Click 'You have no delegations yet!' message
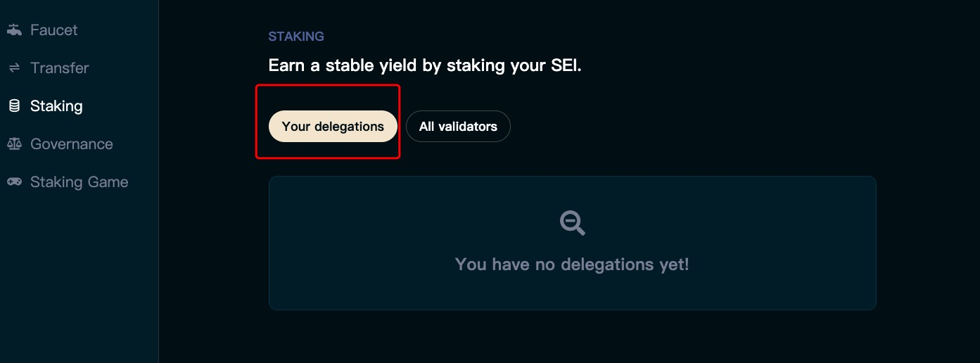 pos(572,265)
